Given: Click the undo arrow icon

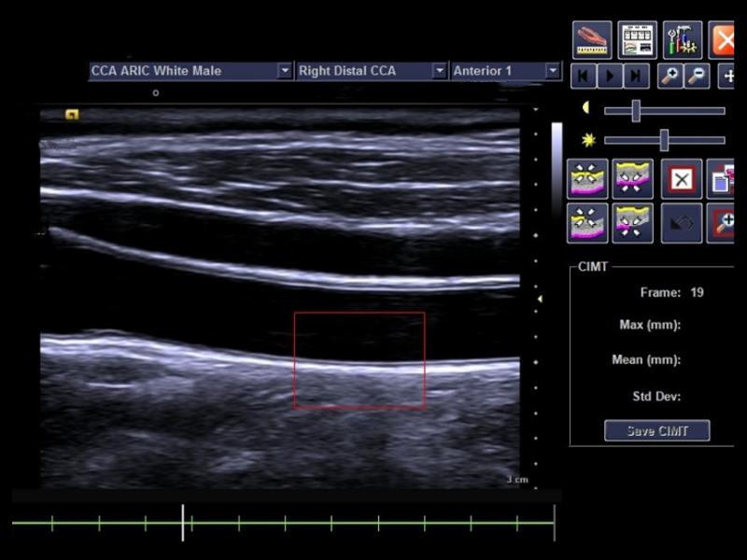Looking at the screenshot, I should pos(682,224).
